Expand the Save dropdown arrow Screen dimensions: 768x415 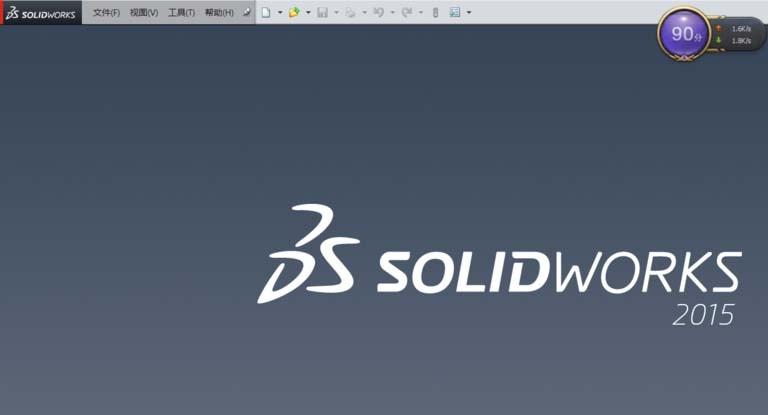(x=336, y=13)
